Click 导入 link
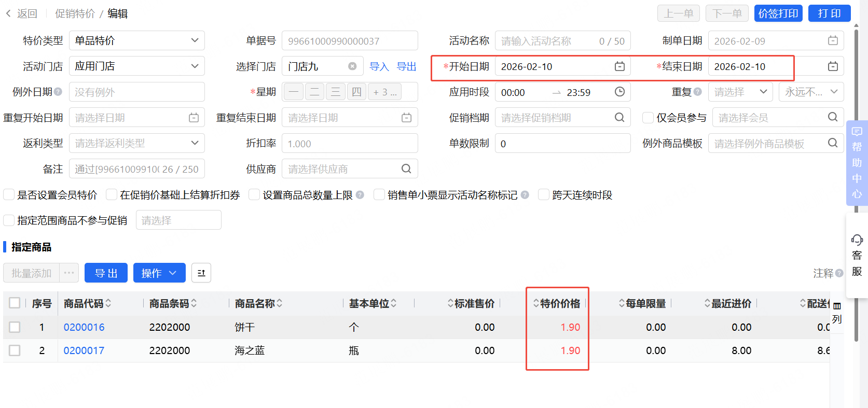The height and width of the screenshot is (408, 868). 379,66
